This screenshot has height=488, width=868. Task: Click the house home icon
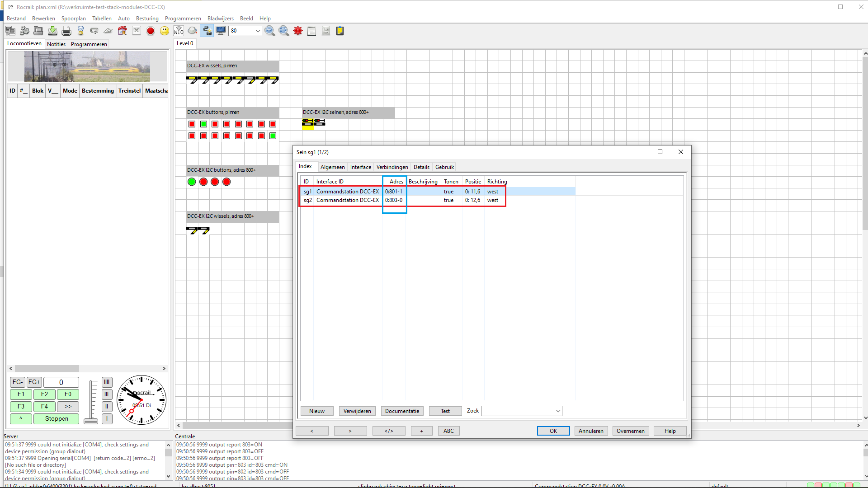pos(122,31)
